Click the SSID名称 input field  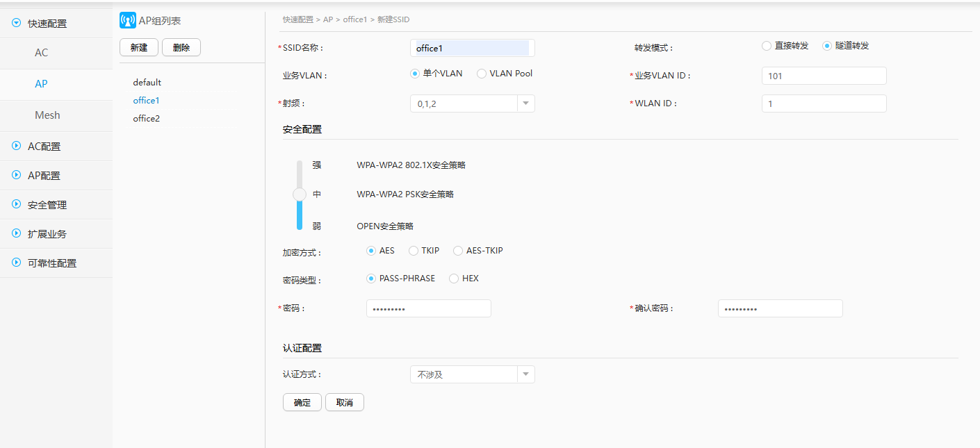click(473, 48)
